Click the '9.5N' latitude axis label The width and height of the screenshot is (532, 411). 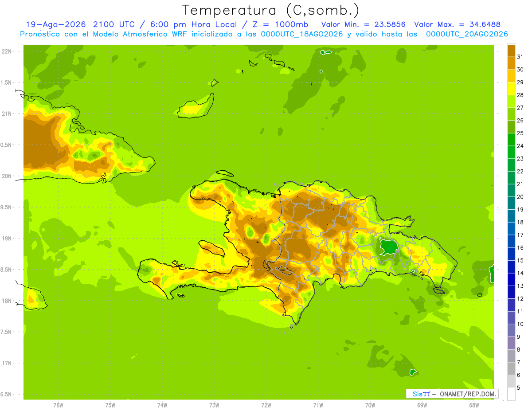tap(6, 207)
